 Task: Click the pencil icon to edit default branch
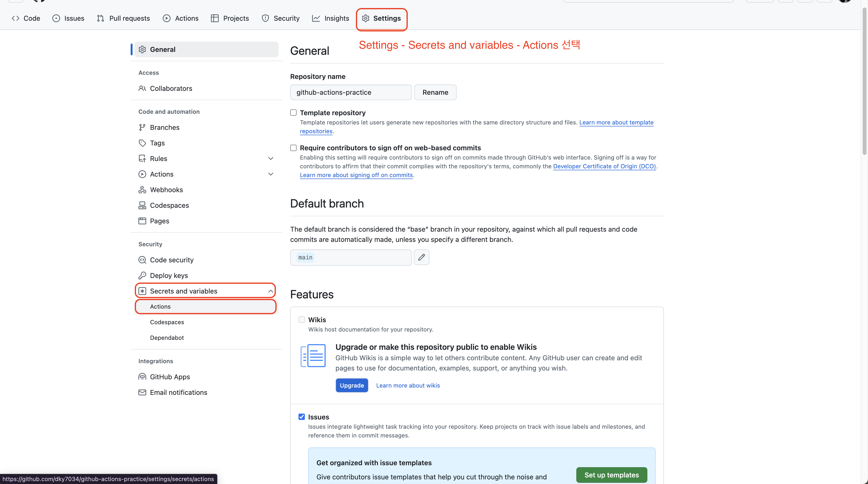(x=421, y=257)
